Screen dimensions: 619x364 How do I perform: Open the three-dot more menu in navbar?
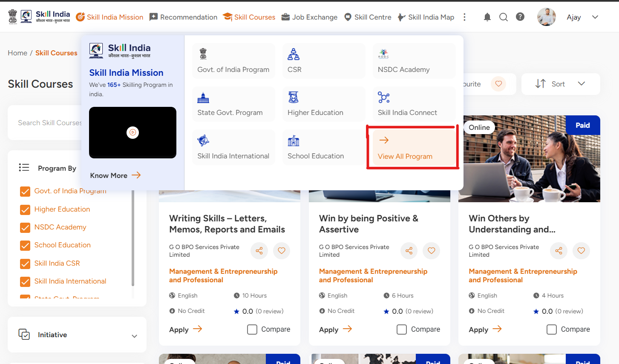click(x=464, y=17)
